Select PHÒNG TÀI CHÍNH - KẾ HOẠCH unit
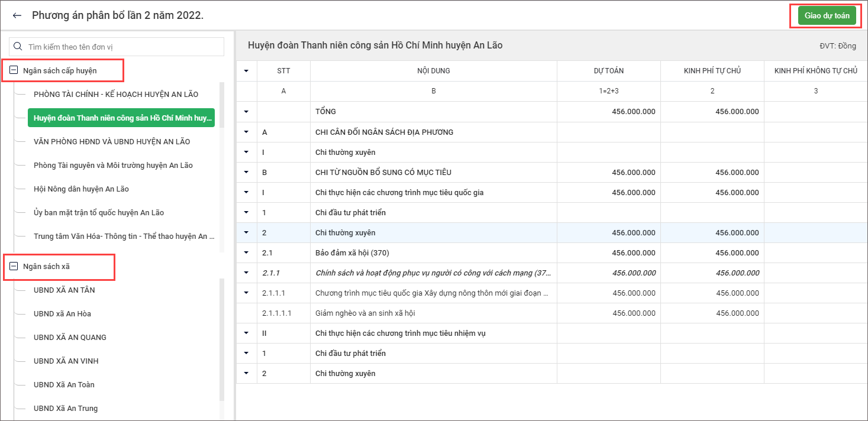 pos(116,95)
